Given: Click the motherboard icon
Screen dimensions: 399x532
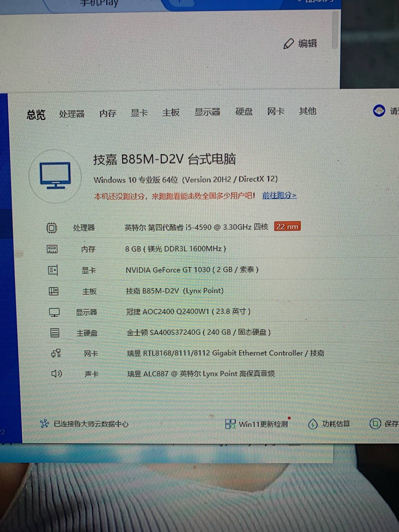Looking at the screenshot, I should (x=54, y=291).
